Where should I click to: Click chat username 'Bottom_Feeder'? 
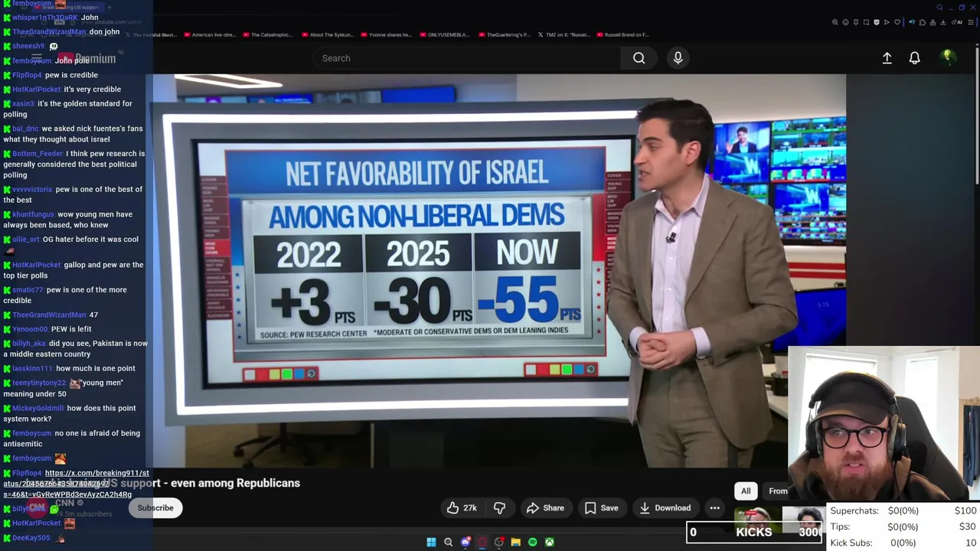tap(38, 153)
